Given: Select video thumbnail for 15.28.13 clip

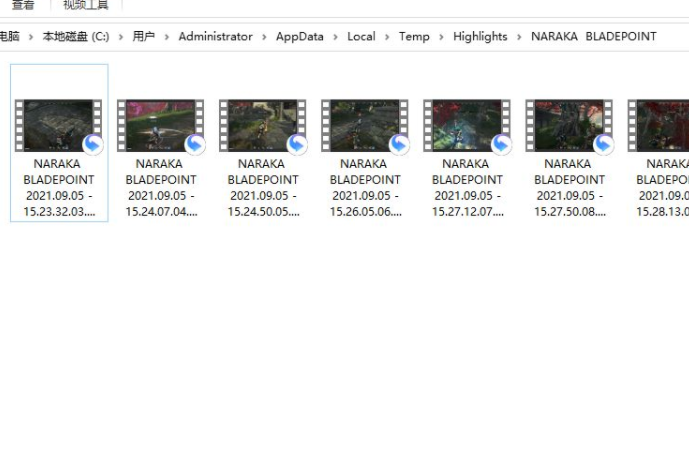Looking at the screenshot, I should (x=658, y=126).
